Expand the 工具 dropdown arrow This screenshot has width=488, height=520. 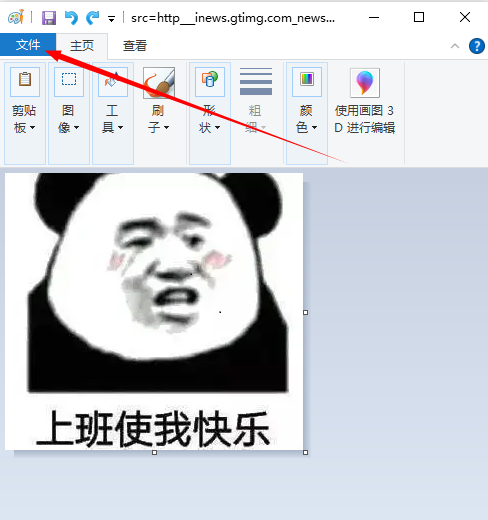(x=120, y=128)
